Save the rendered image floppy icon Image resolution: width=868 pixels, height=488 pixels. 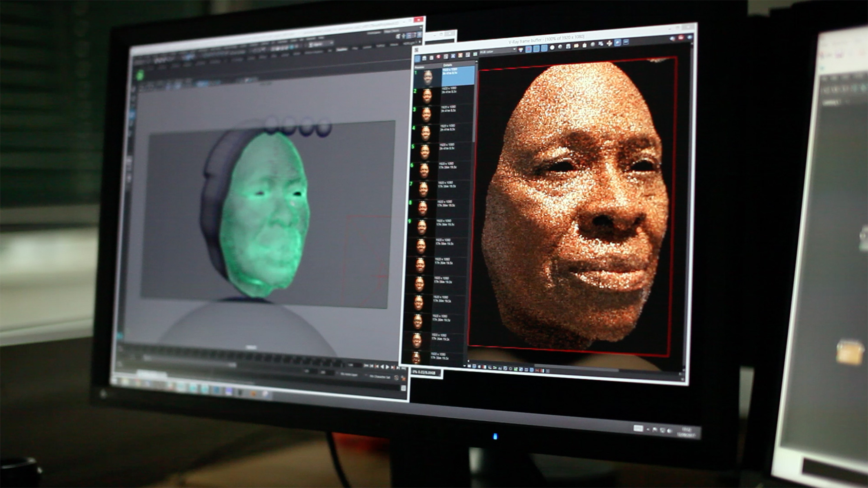[x=568, y=46]
